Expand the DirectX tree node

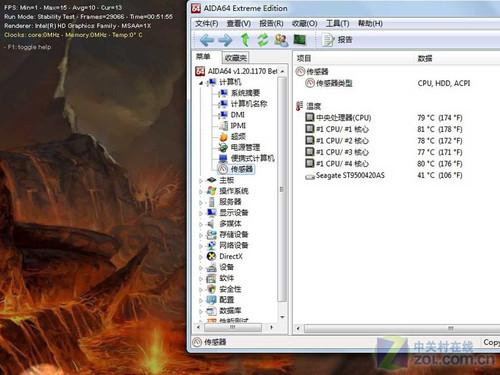(x=201, y=257)
